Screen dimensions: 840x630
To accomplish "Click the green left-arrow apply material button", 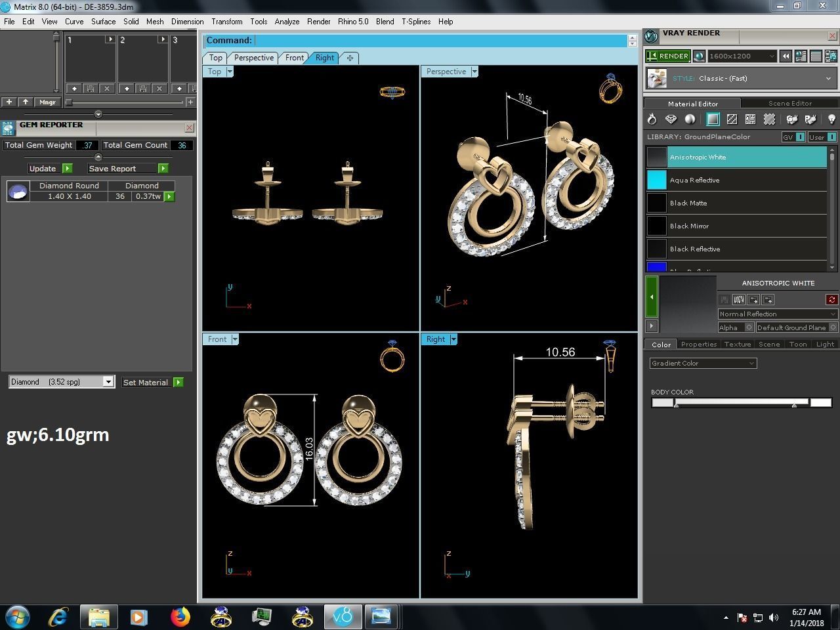I will point(652,297).
